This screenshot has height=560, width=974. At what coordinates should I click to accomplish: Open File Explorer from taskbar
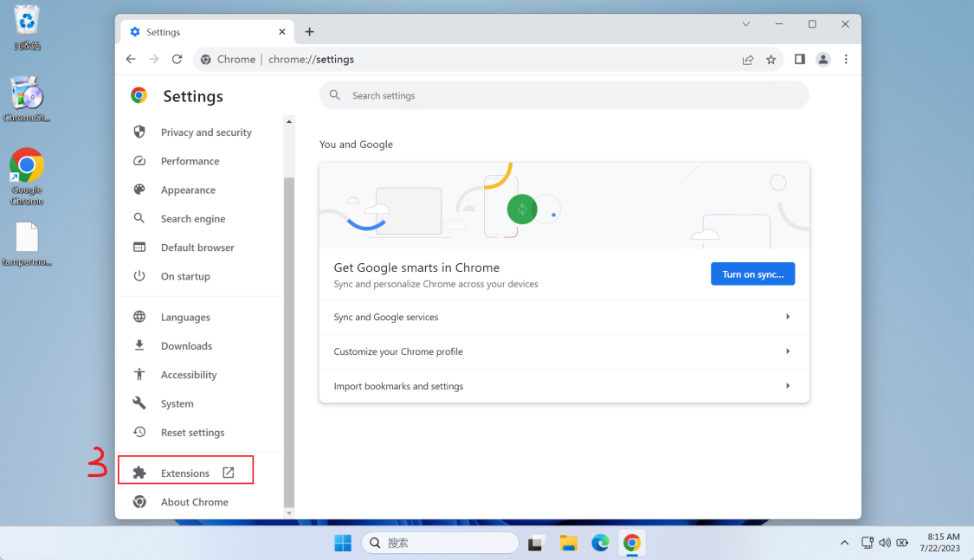pos(568,544)
